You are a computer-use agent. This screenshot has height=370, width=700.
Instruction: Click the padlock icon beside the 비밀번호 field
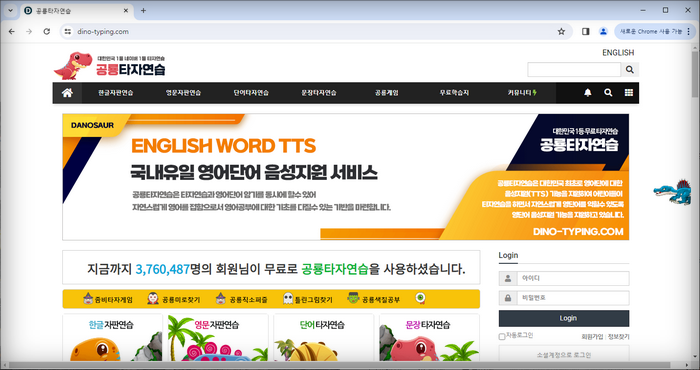[508, 298]
